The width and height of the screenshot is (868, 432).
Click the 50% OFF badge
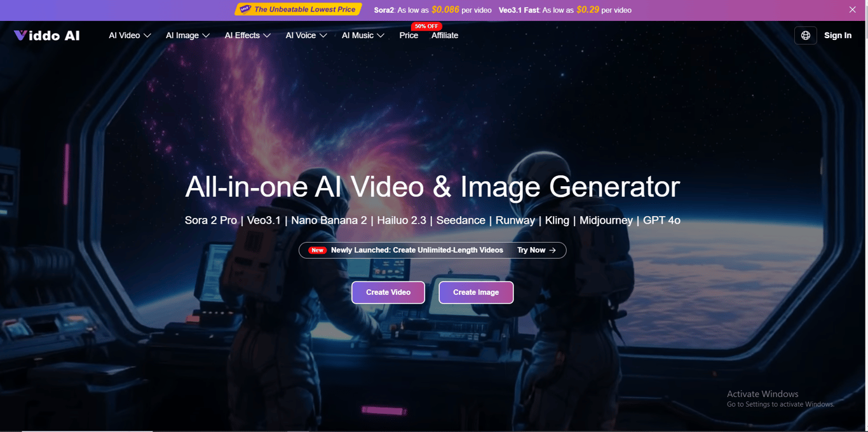click(x=426, y=26)
